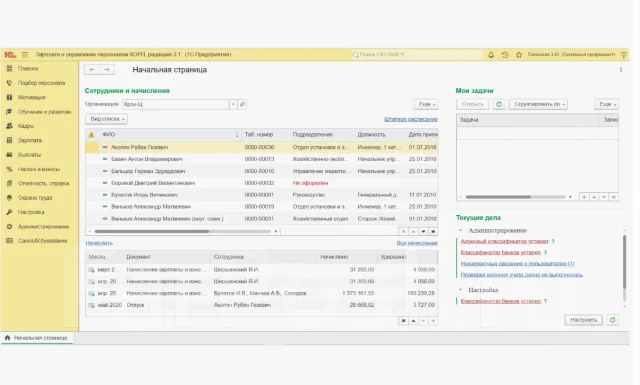Select accrual row with amount 1 375 161,55
Image resolution: width=640 pixels, height=385 pixels.
point(262,293)
